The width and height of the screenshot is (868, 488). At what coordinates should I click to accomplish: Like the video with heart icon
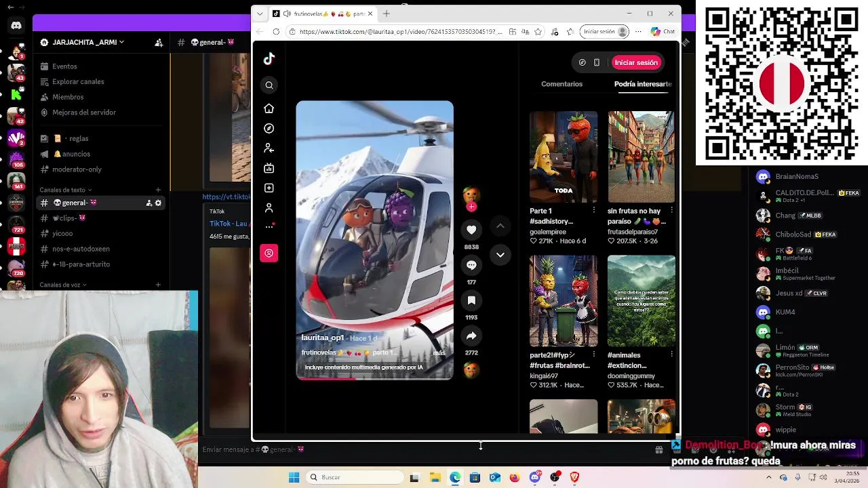471,230
